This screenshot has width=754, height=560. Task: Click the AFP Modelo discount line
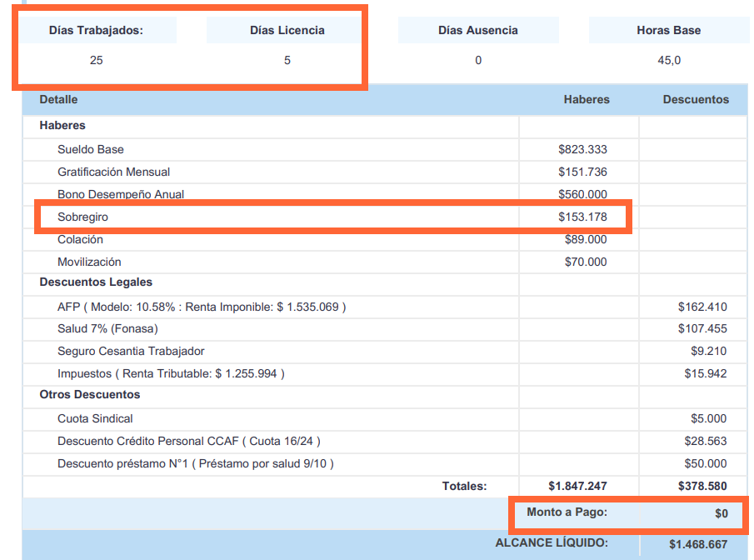click(201, 307)
